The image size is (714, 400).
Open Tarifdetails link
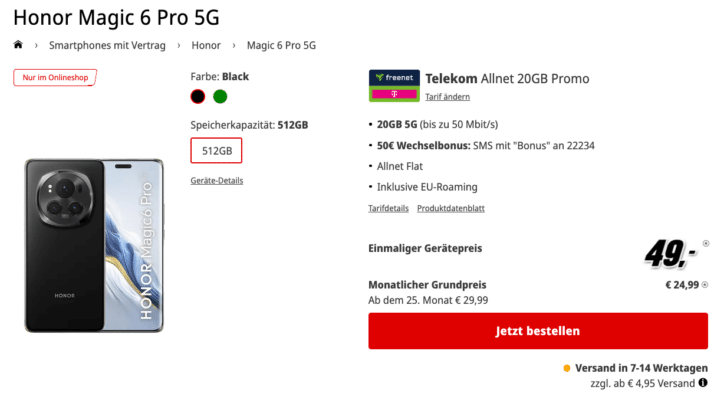[388, 208]
